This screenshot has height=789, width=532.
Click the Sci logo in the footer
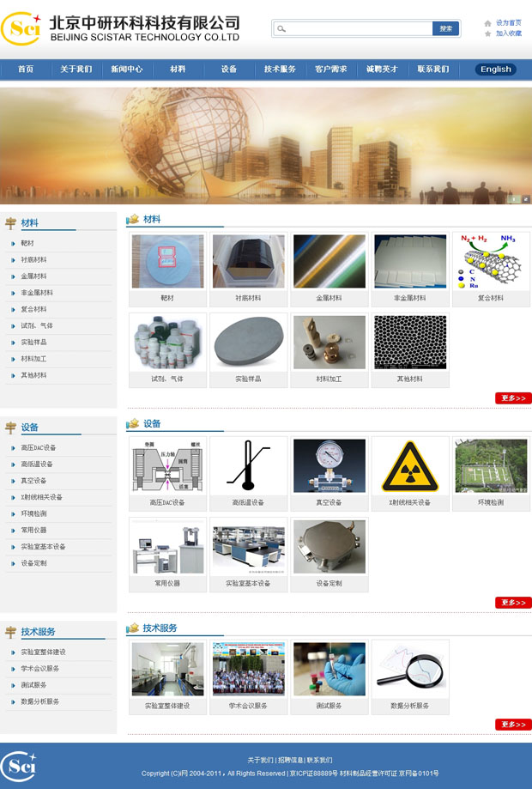click(x=18, y=766)
